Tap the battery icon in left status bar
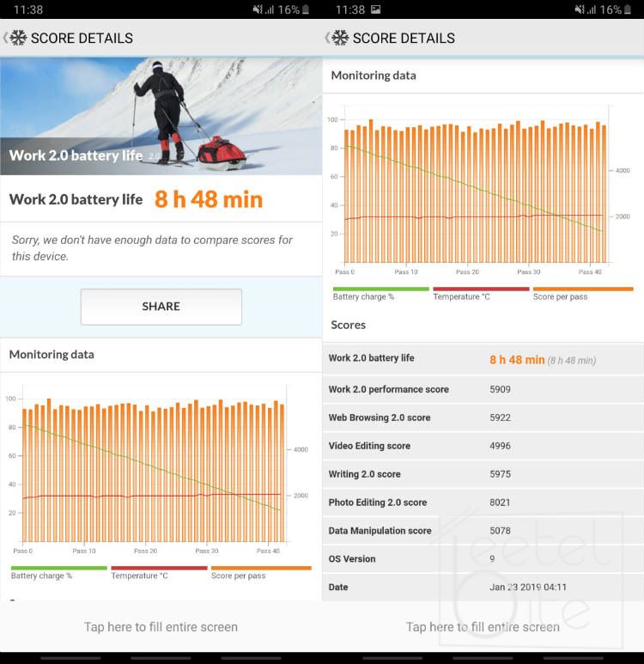Viewport: 644px width, 664px height. [306, 9]
